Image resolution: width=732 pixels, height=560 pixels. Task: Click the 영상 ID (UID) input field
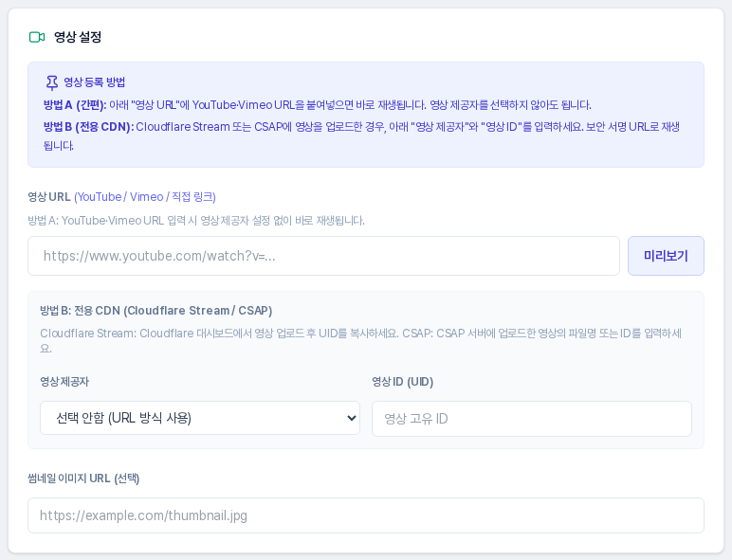coord(532,419)
